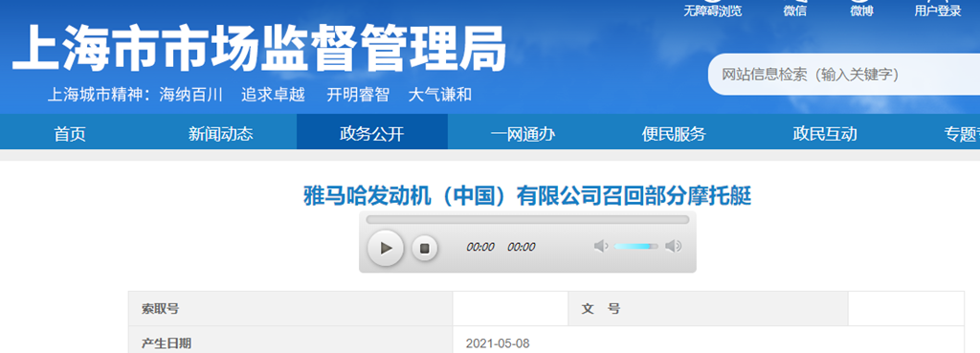
Task: Click the 文 号 table label
Action: [601, 309]
